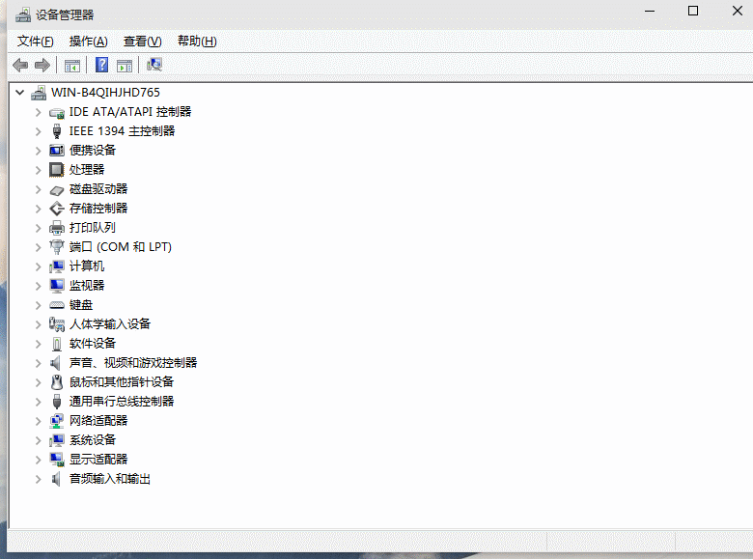Viewport: 753px width, 560px height.
Task: Select the 音频输入和输出 text label
Action: coord(110,479)
